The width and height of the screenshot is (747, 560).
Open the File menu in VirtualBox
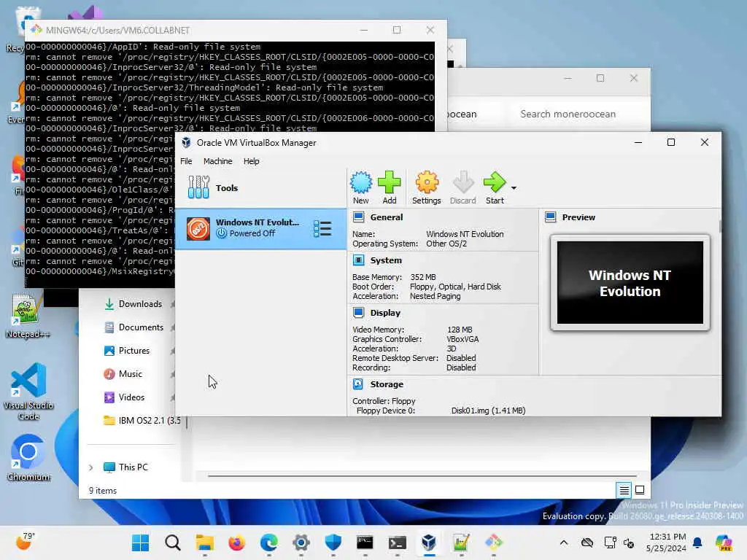click(186, 161)
